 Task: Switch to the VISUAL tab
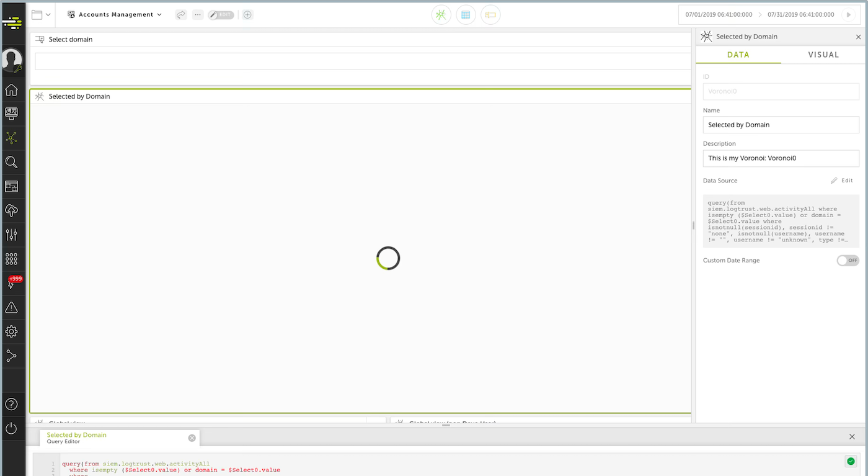[823, 55]
